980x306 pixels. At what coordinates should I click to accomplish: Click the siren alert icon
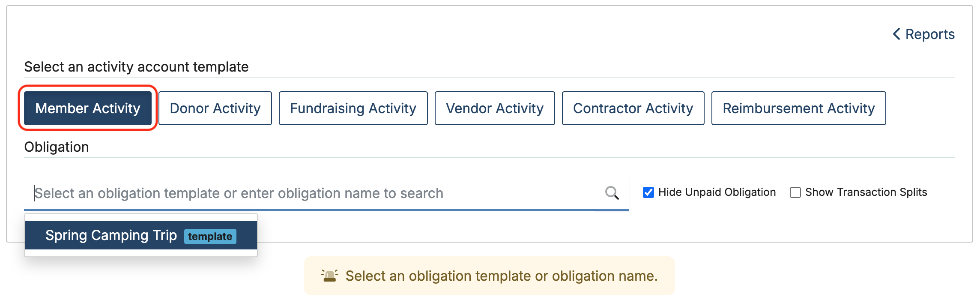coord(330,276)
